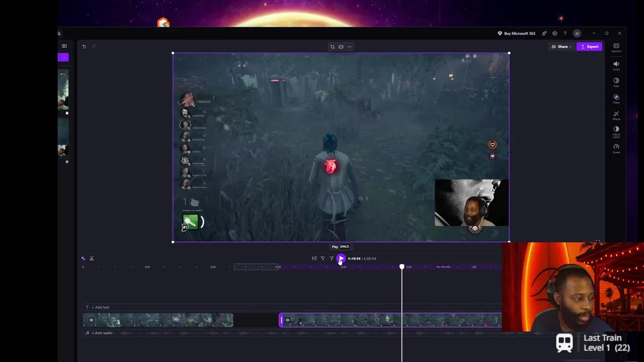Click the hatched gap region on the ruler
The width and height of the screenshot is (644, 362).
tap(256, 267)
